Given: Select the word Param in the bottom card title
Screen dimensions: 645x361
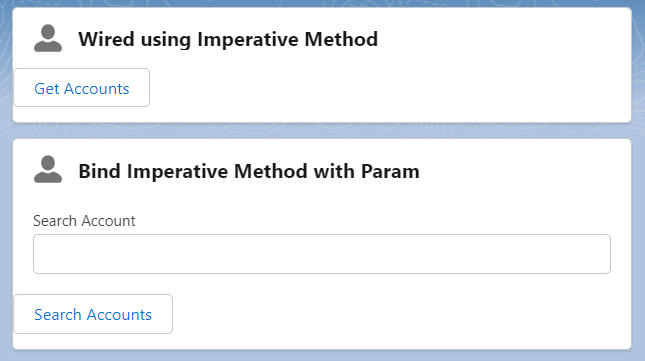Looking at the screenshot, I should point(390,171).
